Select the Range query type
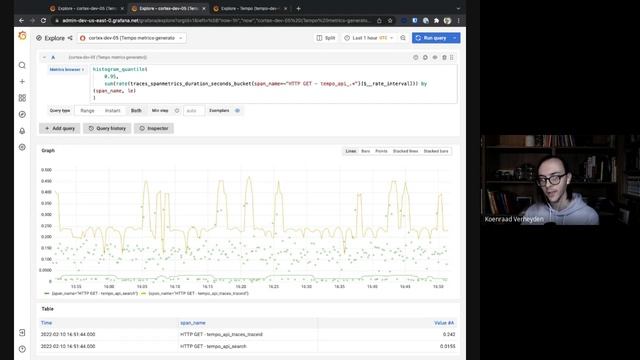 coord(87,111)
